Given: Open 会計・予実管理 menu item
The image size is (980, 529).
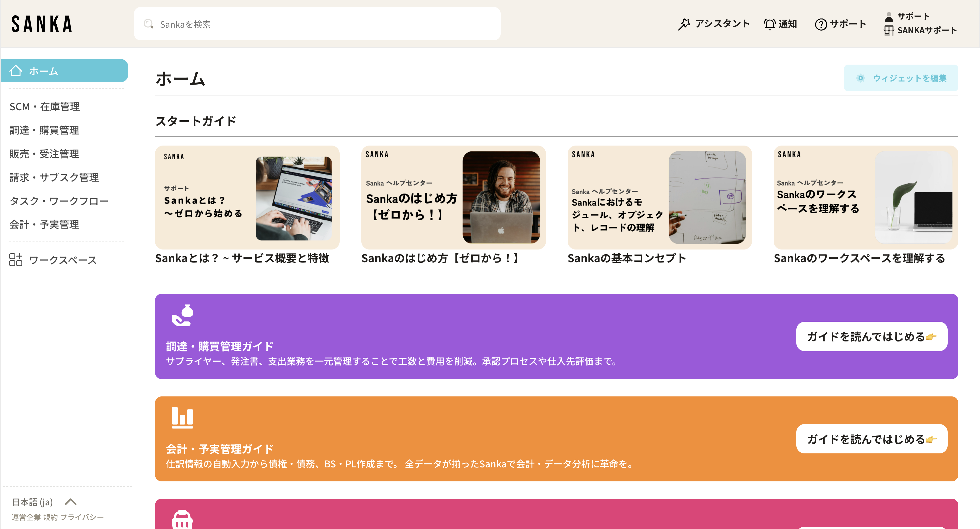Looking at the screenshot, I should pyautogui.click(x=44, y=225).
